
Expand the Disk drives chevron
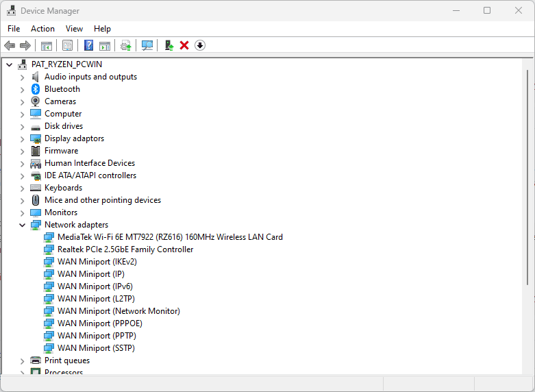click(22, 127)
